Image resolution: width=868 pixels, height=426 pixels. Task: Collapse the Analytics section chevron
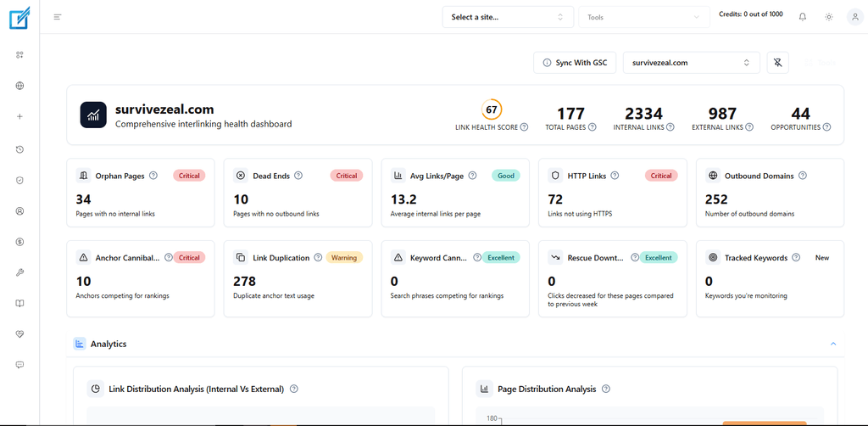coord(833,344)
